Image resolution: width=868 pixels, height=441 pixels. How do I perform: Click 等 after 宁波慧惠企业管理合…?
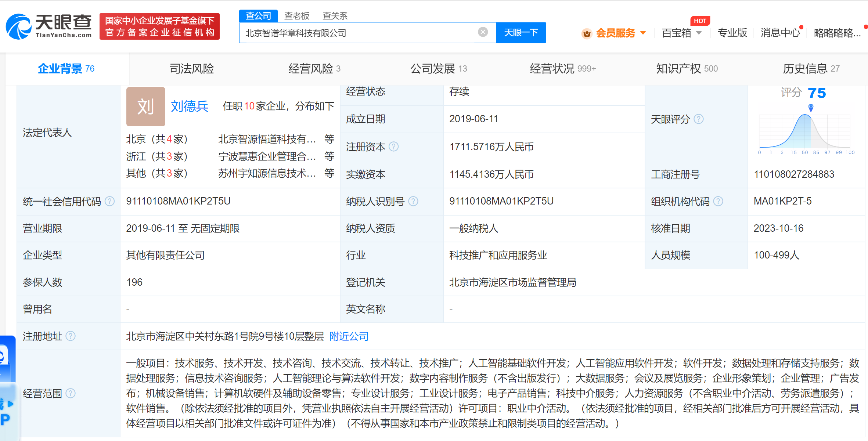(x=329, y=156)
